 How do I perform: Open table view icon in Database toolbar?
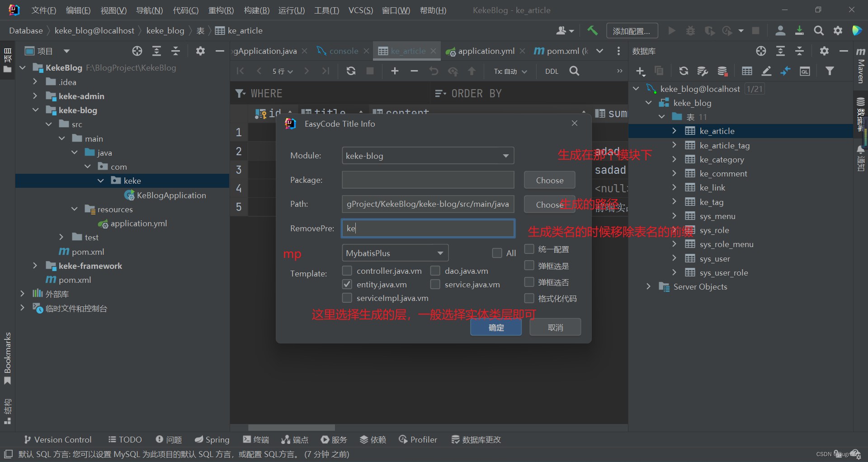click(x=747, y=71)
